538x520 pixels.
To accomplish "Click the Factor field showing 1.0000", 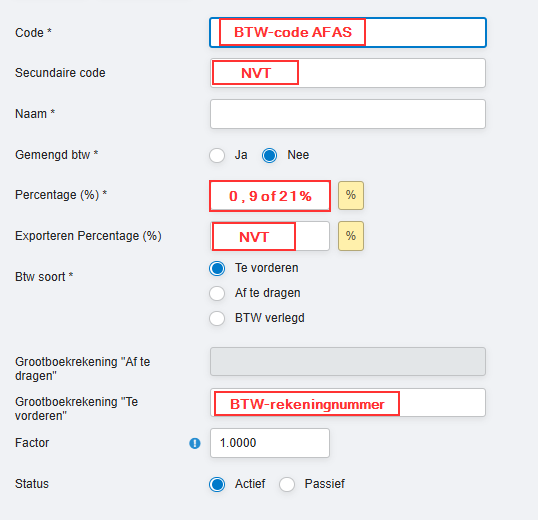I will [270, 443].
